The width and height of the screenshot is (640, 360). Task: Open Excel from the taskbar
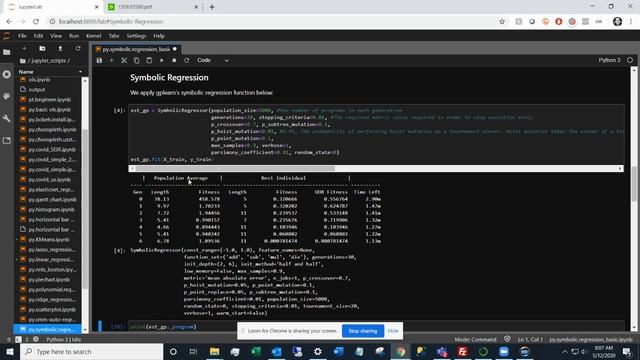click(256, 351)
